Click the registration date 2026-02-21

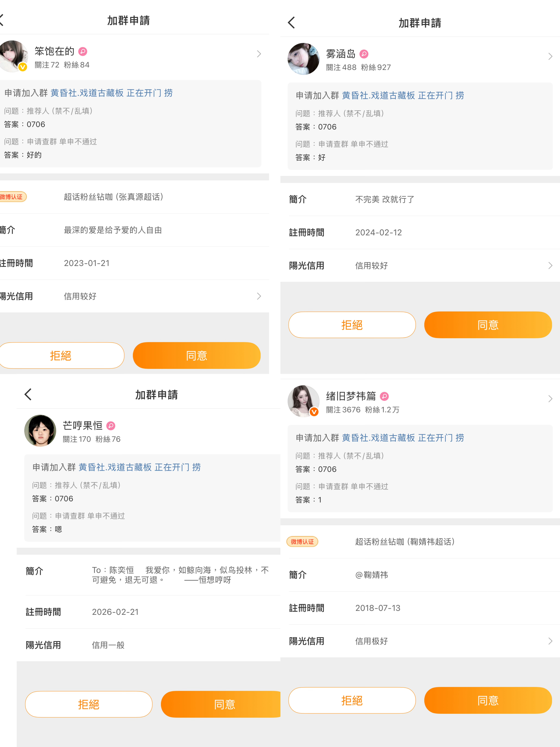(115, 612)
